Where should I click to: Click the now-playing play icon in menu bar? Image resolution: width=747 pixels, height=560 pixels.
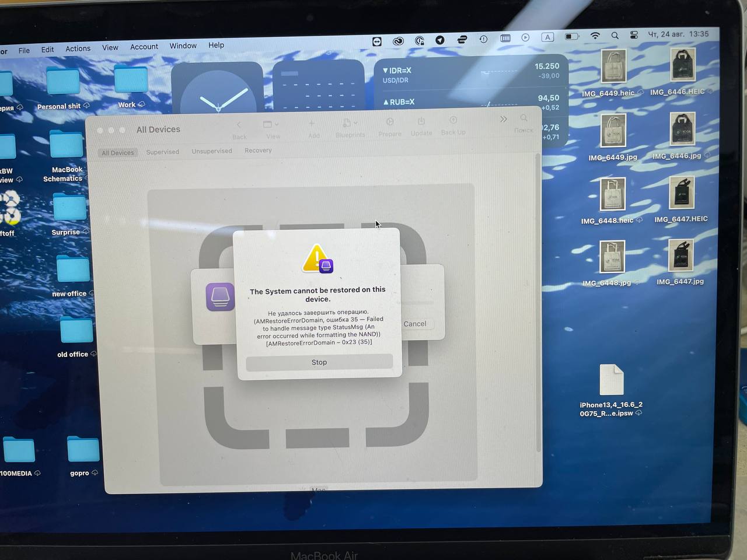(526, 37)
